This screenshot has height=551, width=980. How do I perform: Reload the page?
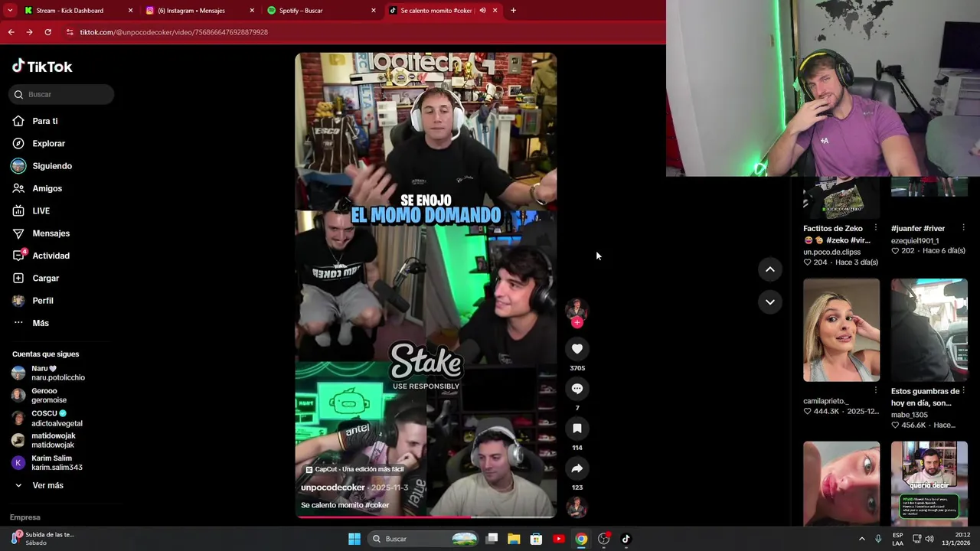click(47, 32)
